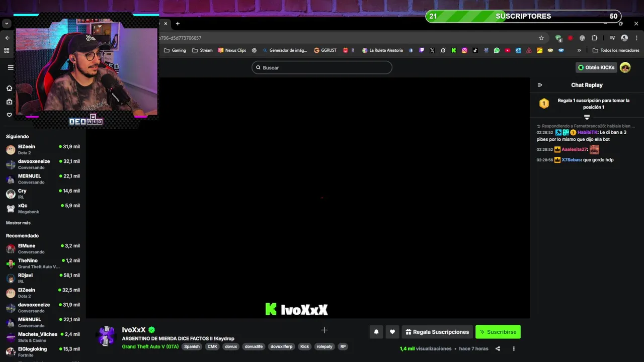Click X7Sebas username in chat
Screen dimensions: 644x362
[571, 160]
